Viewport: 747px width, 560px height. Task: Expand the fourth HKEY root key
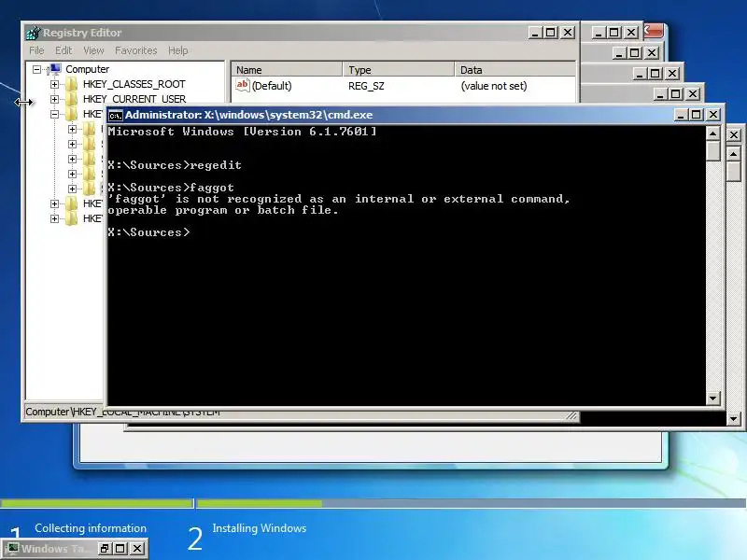[54, 203]
